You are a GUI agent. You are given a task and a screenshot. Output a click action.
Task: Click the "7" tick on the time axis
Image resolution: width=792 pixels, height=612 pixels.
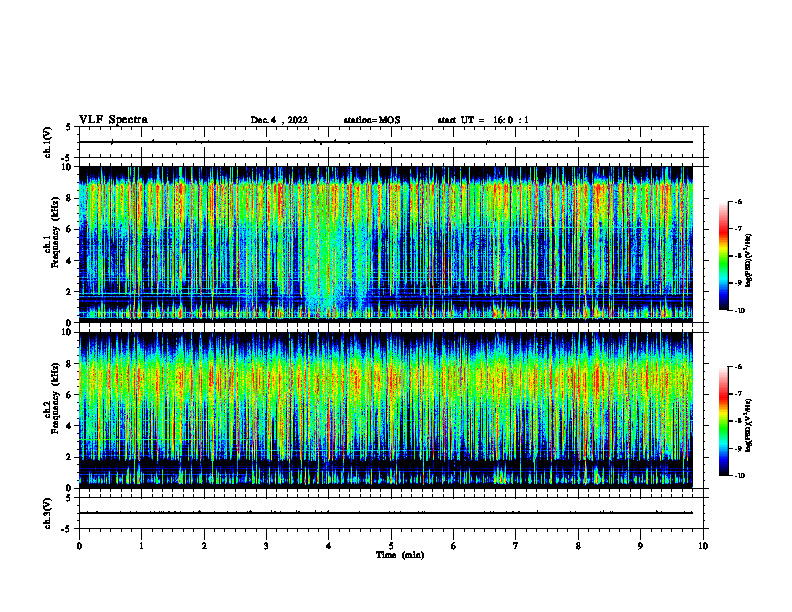[x=516, y=546]
